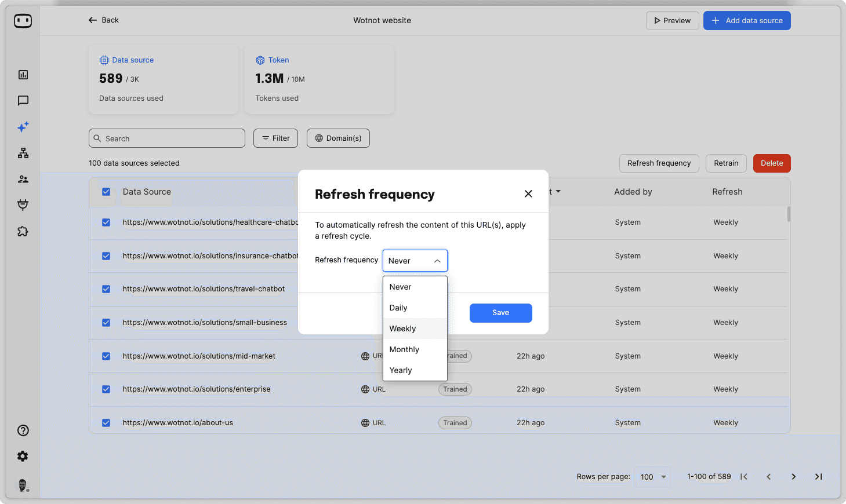The height and width of the screenshot is (504, 846).
Task: Click the table vertical scrollbar
Action: [x=789, y=214]
